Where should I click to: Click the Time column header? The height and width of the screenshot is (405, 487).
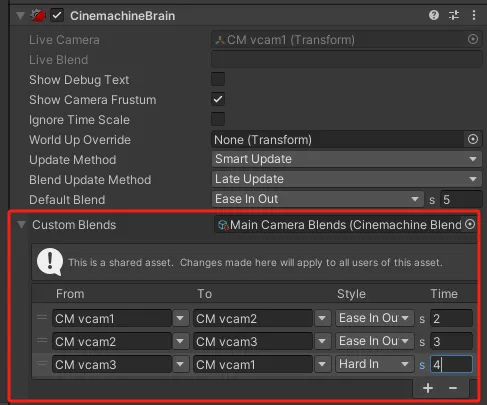pyautogui.click(x=444, y=294)
